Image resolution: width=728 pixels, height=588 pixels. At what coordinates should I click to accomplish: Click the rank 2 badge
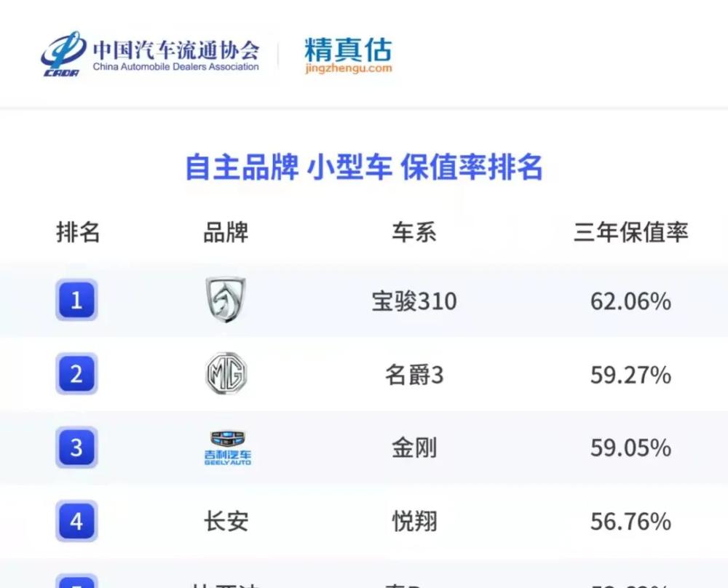76,373
